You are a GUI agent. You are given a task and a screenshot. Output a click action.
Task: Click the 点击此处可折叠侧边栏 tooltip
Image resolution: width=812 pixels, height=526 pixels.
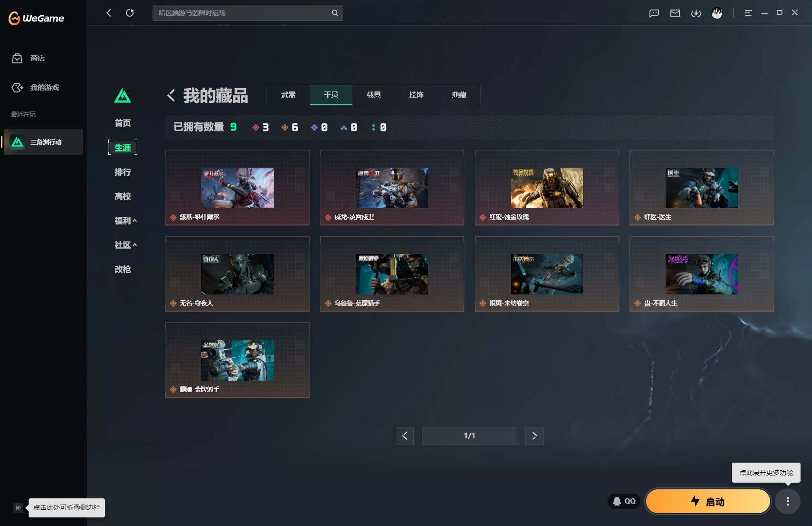point(67,508)
